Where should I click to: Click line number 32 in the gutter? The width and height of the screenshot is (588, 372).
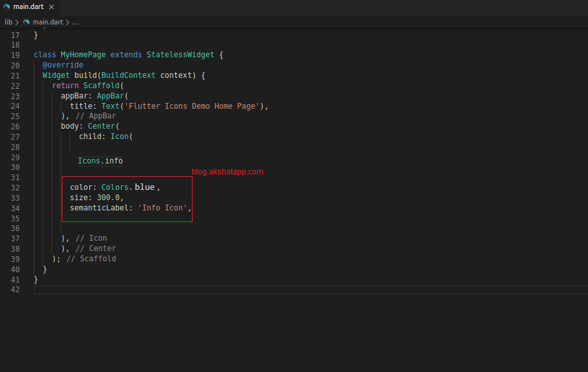coord(15,187)
